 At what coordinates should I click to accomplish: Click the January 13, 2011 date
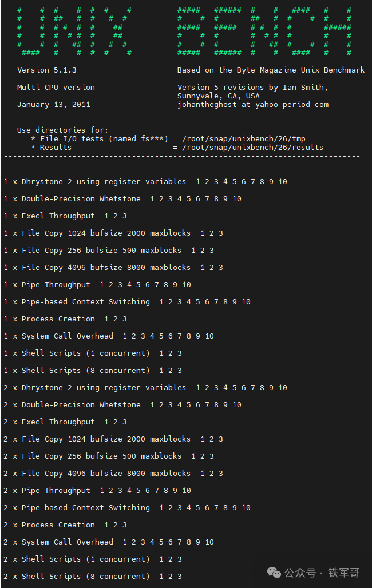(54, 105)
